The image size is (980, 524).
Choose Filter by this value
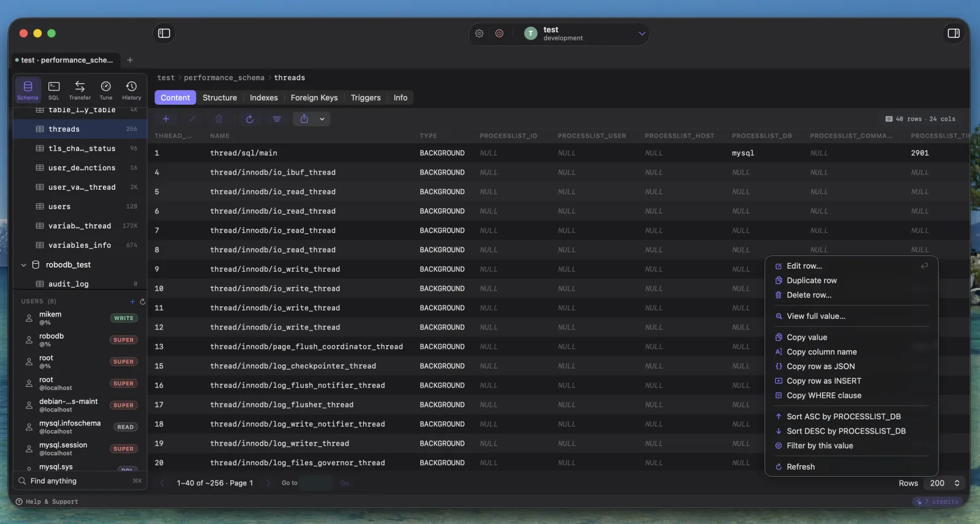click(851, 446)
